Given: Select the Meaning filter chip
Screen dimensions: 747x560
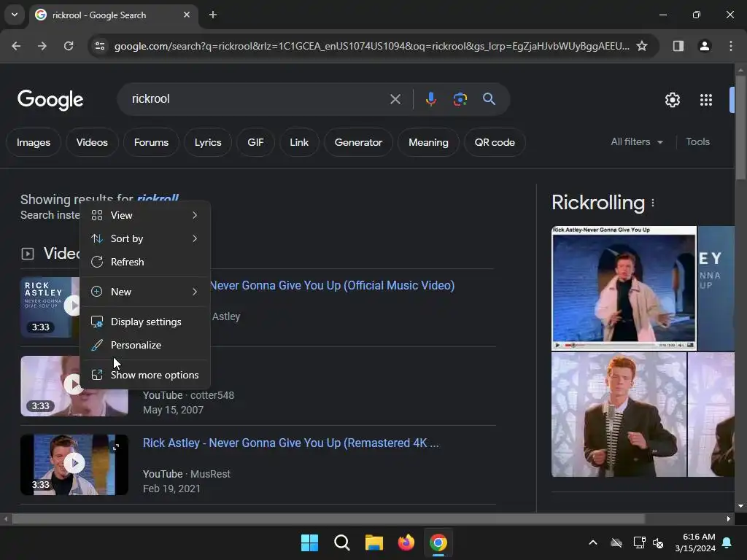Looking at the screenshot, I should pos(428,142).
